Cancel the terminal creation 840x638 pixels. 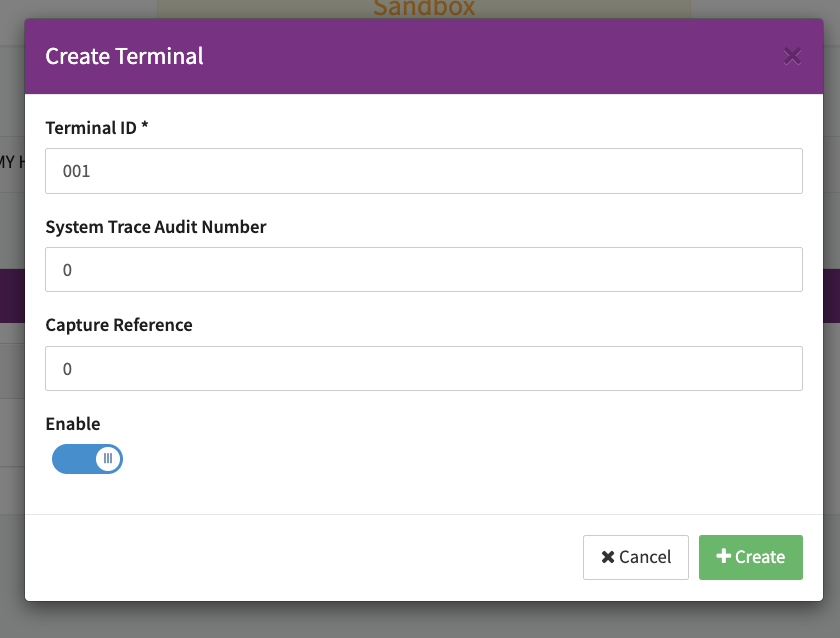[636, 557]
